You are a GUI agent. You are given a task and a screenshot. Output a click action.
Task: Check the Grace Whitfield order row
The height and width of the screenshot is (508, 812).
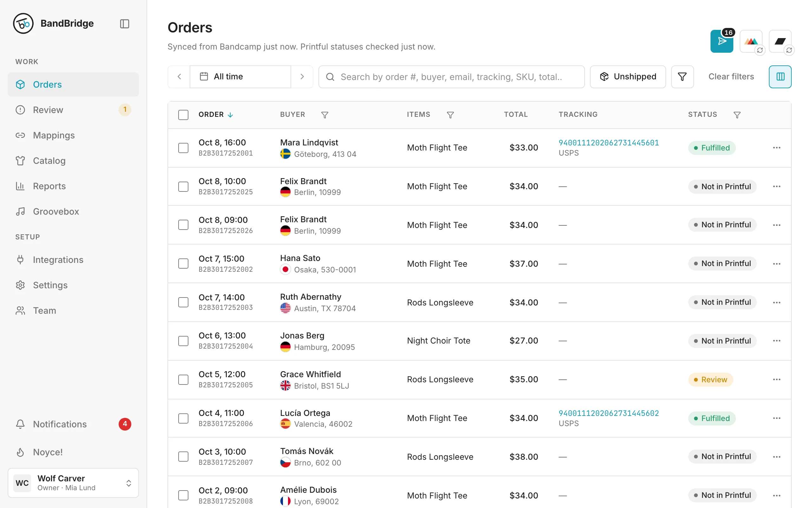[183, 380]
